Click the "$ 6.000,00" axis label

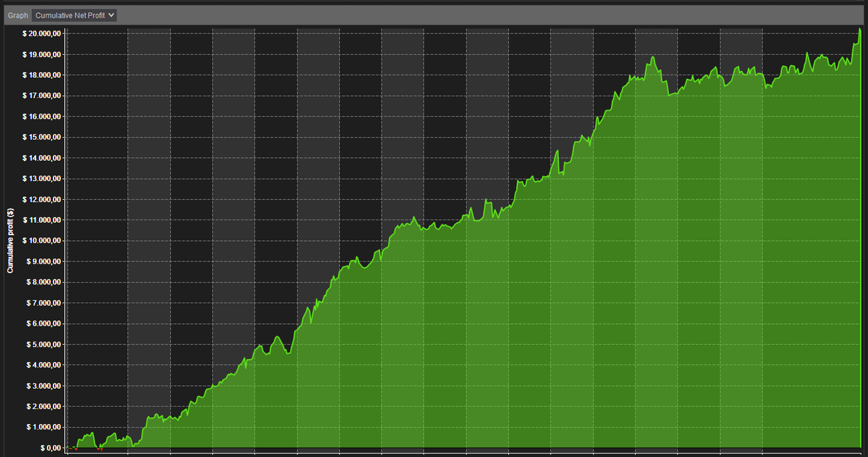tap(44, 323)
